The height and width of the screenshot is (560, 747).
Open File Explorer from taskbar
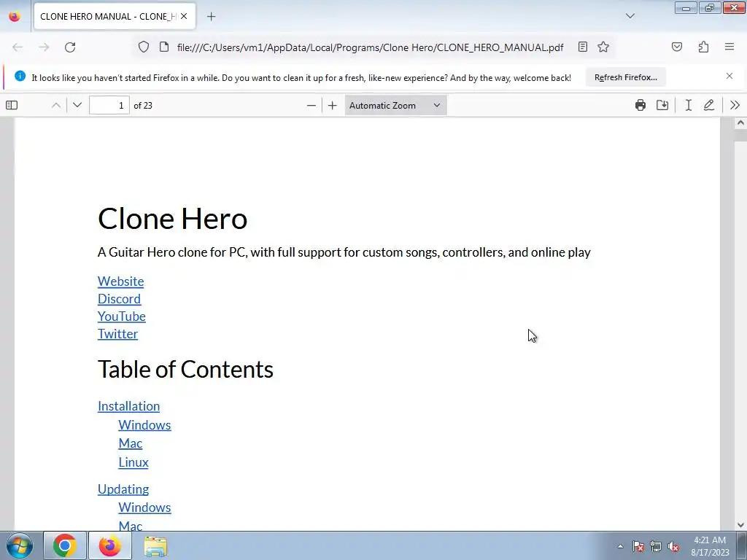pos(155,545)
